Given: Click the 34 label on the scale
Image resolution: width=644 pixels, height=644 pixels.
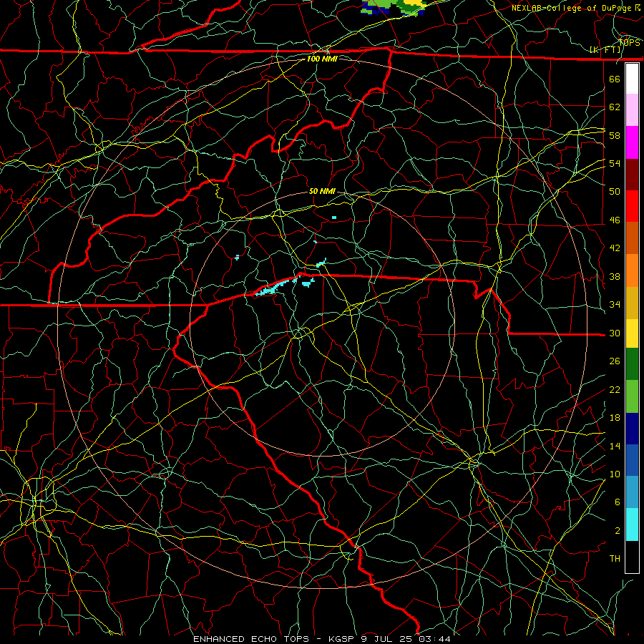Looking at the screenshot, I should [x=615, y=304].
